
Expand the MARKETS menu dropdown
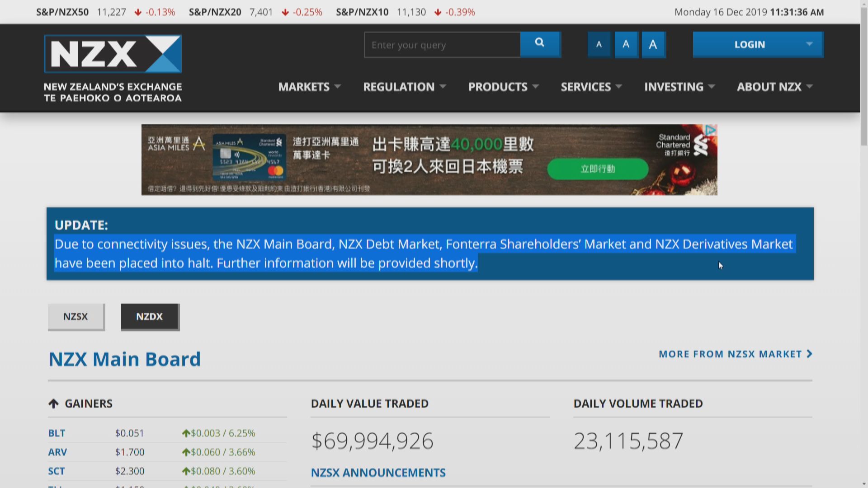point(309,87)
